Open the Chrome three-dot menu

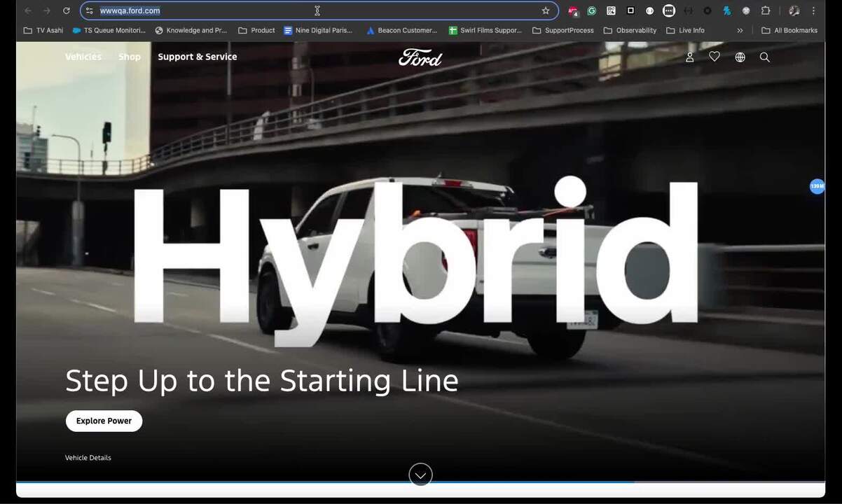(813, 10)
